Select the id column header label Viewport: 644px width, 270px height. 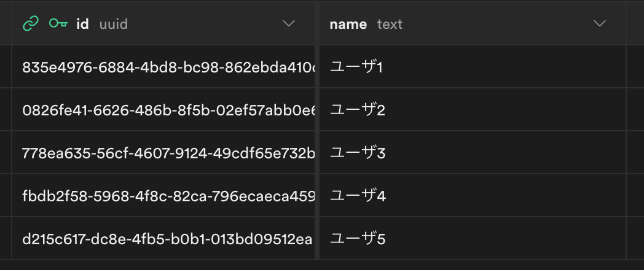click(x=82, y=24)
